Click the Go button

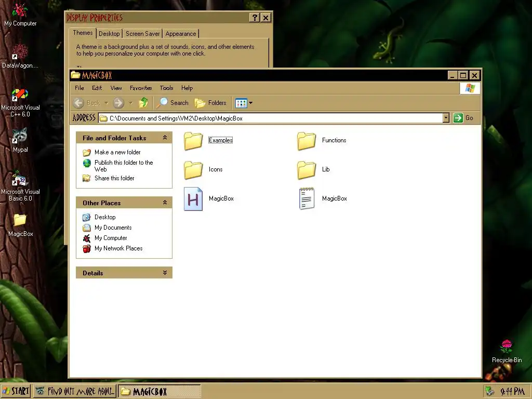click(463, 118)
